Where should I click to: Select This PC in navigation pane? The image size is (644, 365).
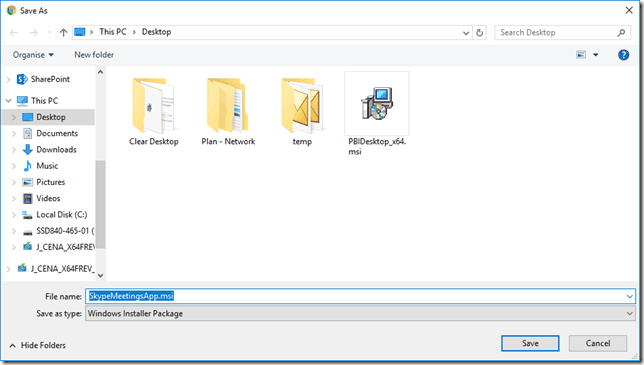[x=44, y=101]
